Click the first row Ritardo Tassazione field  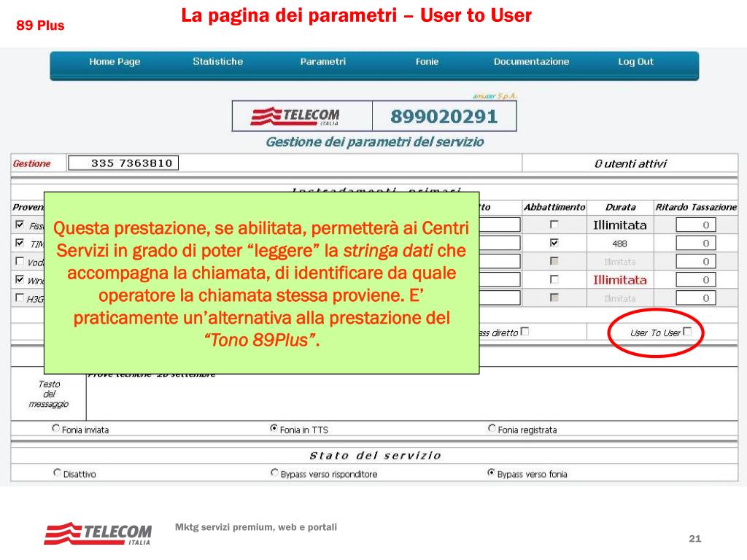tap(695, 225)
